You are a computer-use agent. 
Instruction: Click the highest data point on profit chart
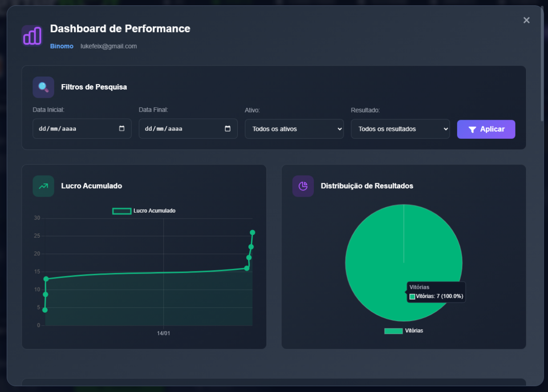(x=252, y=232)
